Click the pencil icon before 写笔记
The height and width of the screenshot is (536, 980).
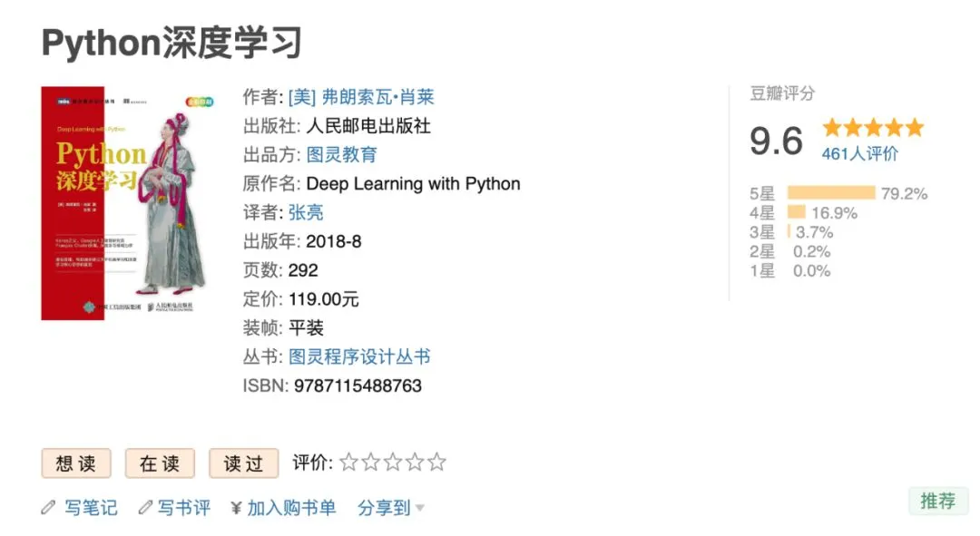tap(48, 507)
